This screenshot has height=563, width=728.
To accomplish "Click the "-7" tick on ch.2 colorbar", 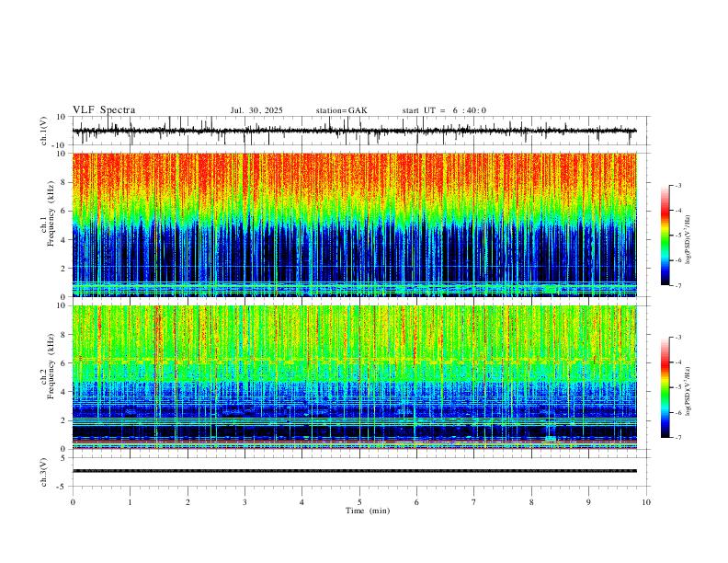I will tap(678, 438).
